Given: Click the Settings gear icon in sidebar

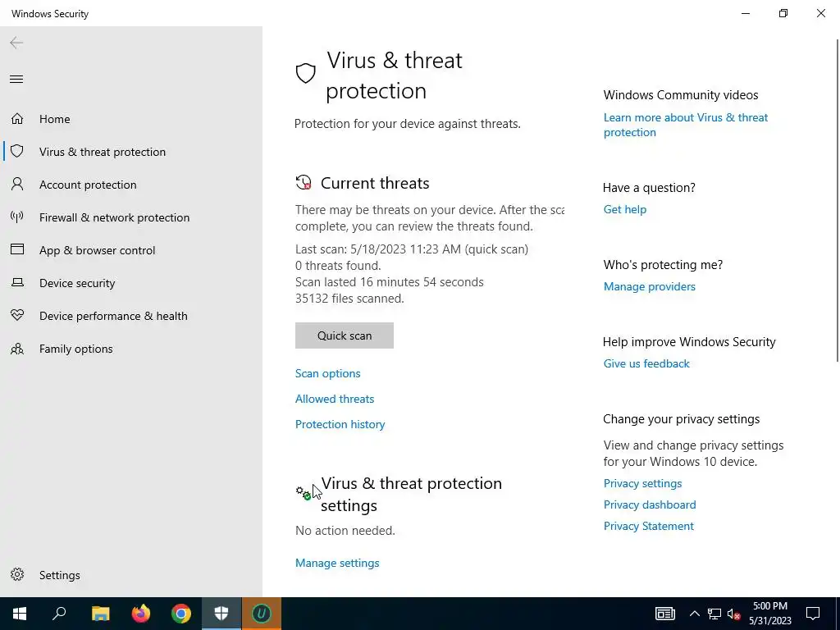Looking at the screenshot, I should (17, 574).
